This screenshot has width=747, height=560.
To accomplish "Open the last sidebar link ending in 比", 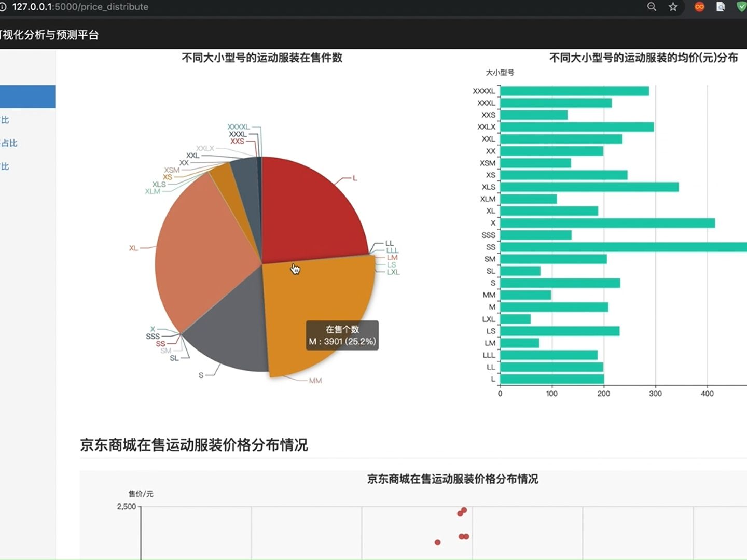I will [x=5, y=166].
